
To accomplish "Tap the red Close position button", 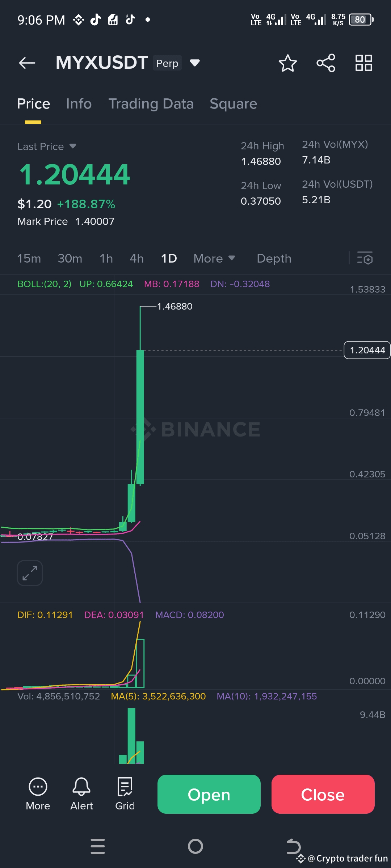I will click(x=323, y=794).
